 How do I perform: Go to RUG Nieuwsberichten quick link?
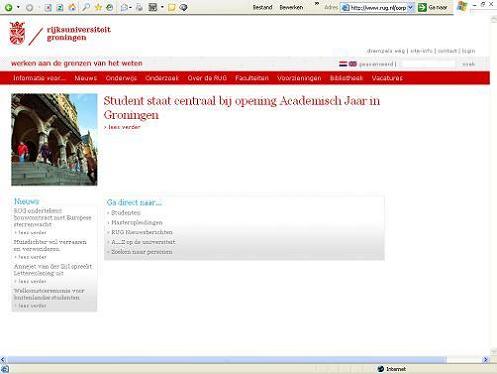point(142,232)
